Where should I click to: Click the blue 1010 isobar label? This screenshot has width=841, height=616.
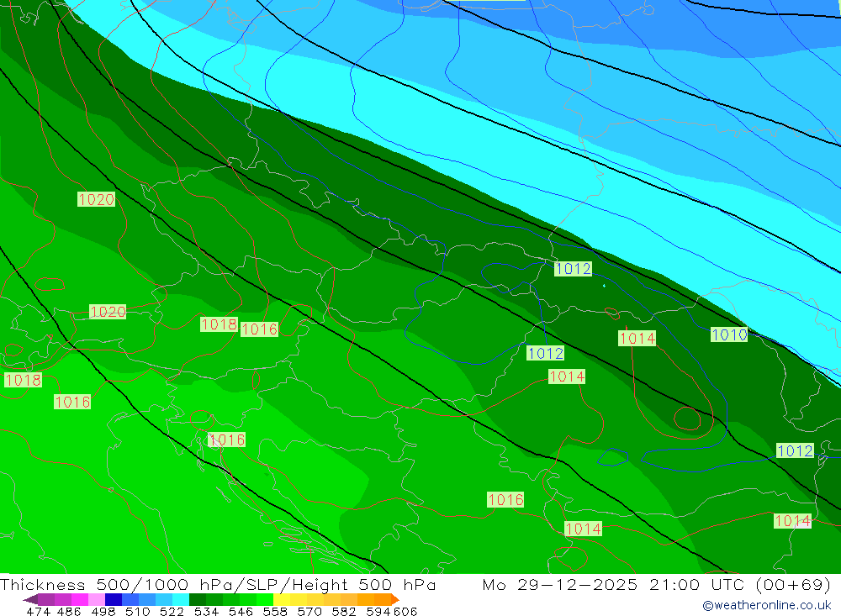coord(729,334)
